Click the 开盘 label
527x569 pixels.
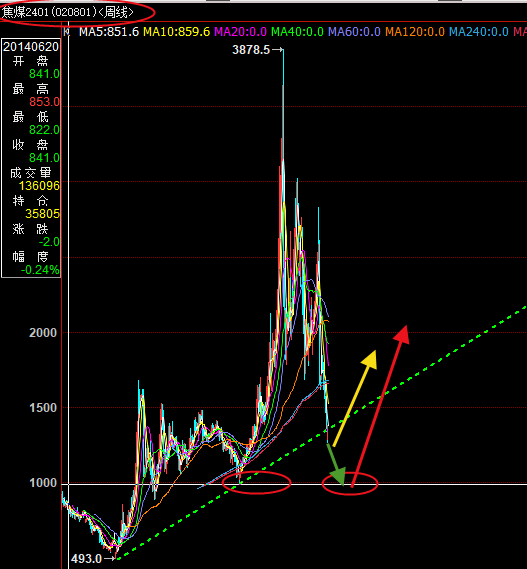tap(31, 61)
